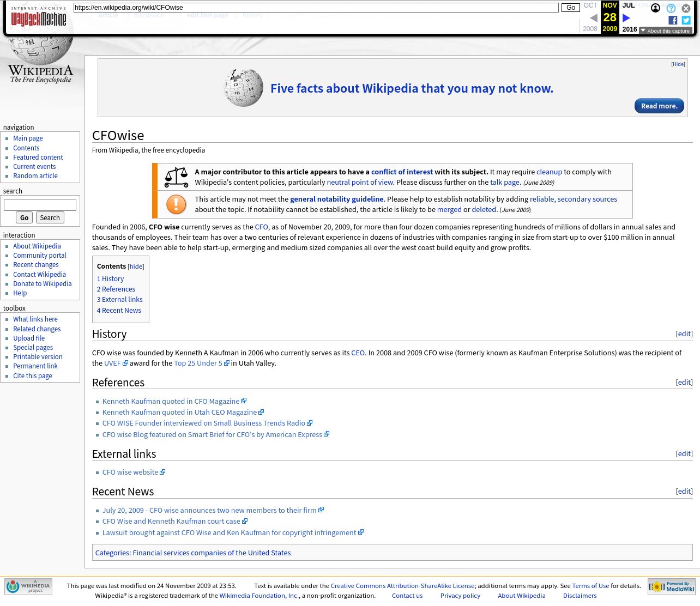Open Featured content navigation link

(38, 157)
